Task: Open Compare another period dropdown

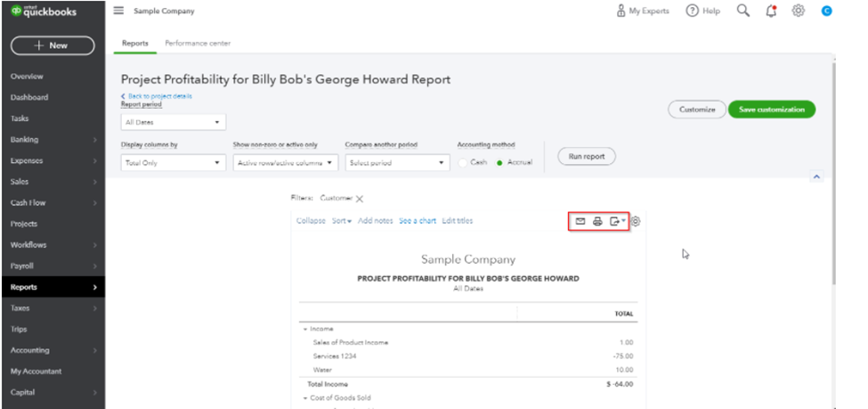Action: tap(397, 163)
